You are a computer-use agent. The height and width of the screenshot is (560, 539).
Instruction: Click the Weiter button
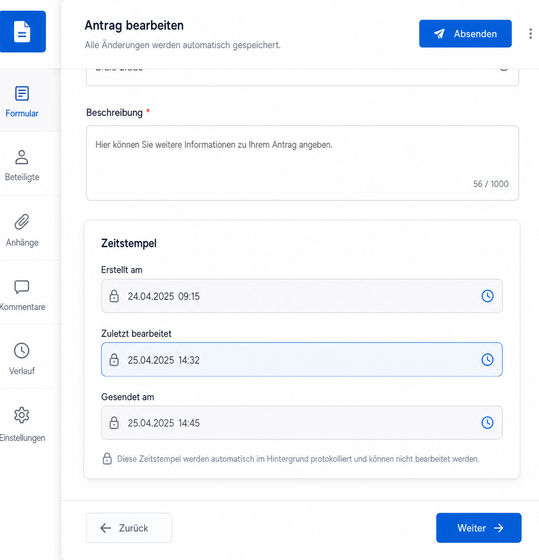pyautogui.click(x=479, y=528)
